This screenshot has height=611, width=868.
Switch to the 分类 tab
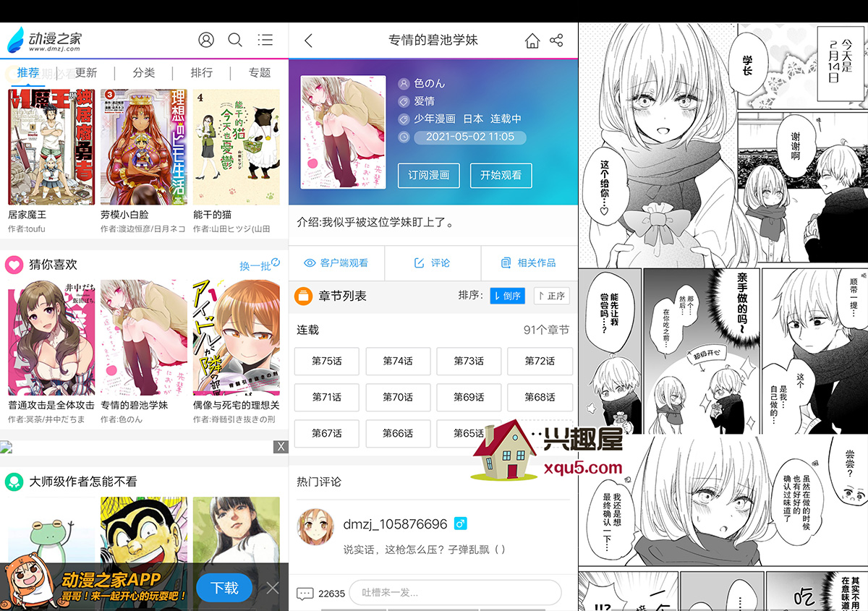click(144, 72)
